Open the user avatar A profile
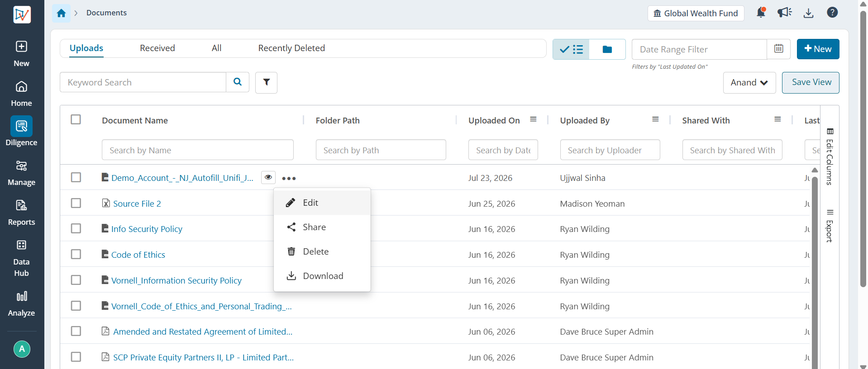The height and width of the screenshot is (369, 868). (22, 349)
